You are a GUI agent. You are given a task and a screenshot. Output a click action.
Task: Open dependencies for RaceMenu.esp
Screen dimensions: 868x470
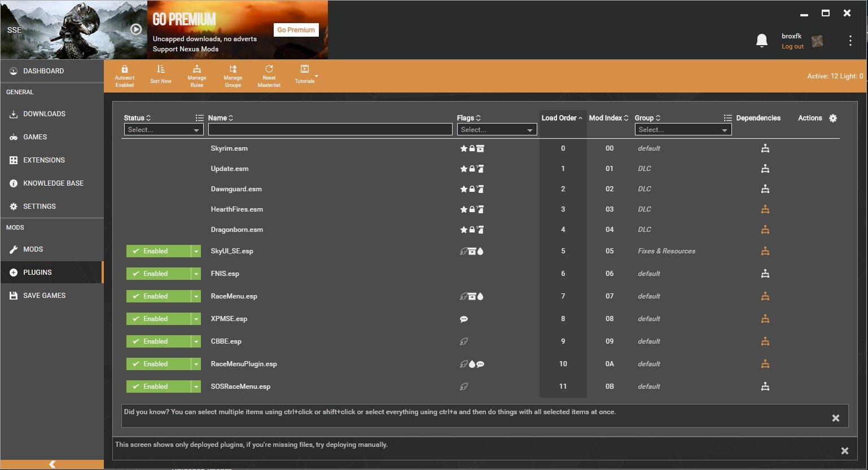(765, 296)
